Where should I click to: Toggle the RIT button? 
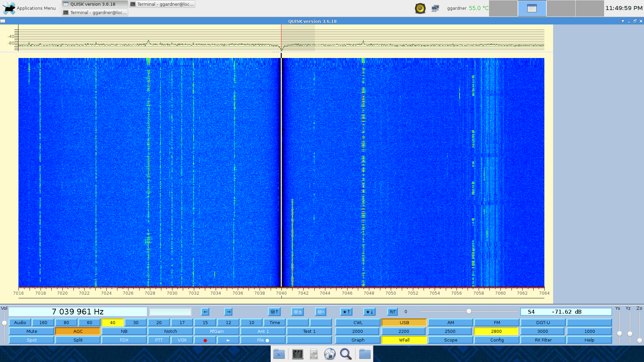[x=392, y=312]
